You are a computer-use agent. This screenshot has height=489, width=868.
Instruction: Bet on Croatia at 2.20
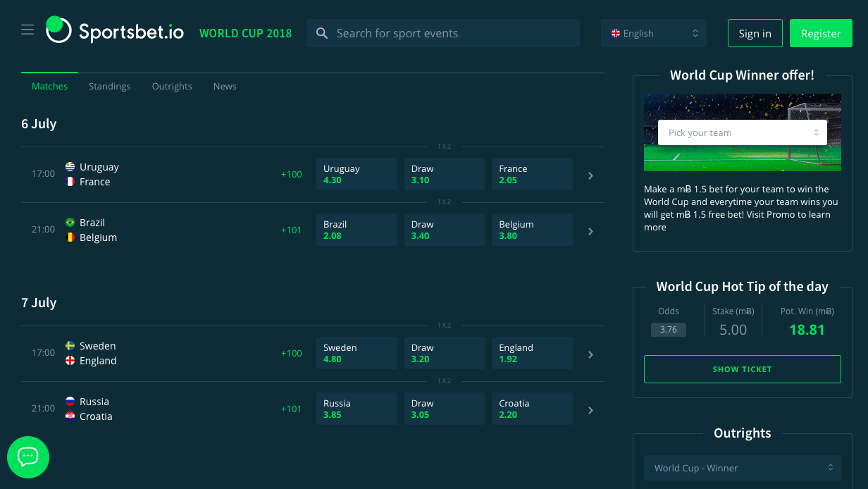click(532, 409)
